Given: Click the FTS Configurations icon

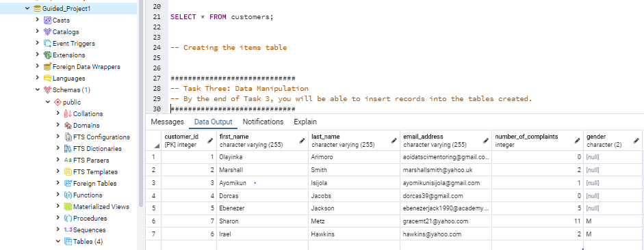Looking at the screenshot, I should tap(68, 137).
